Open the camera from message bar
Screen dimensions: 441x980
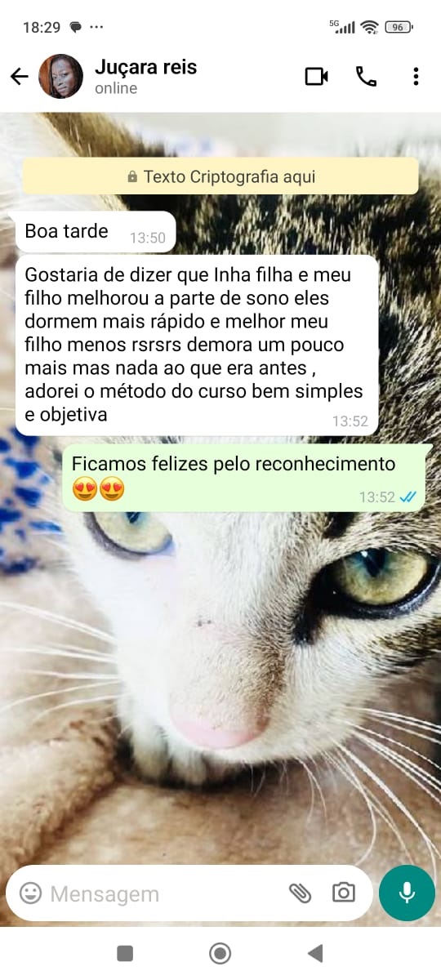344,893
